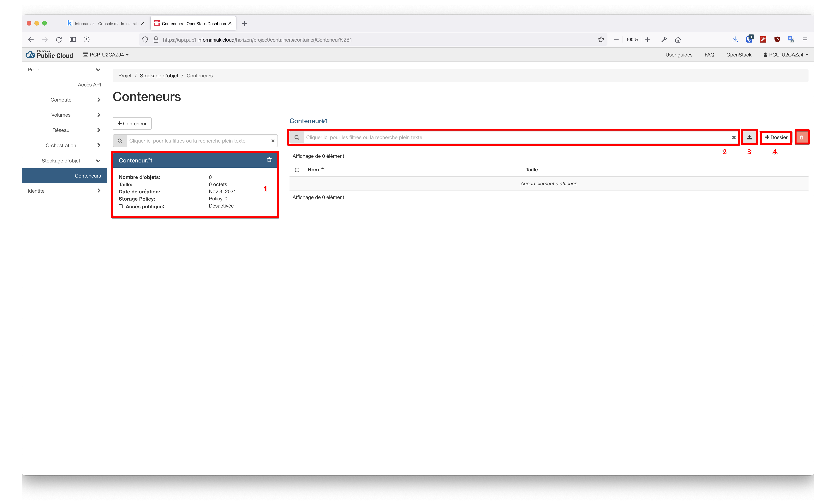Viewport: 836px width, 504px height.
Task: Bookmark page with the star icon
Action: [x=601, y=40]
